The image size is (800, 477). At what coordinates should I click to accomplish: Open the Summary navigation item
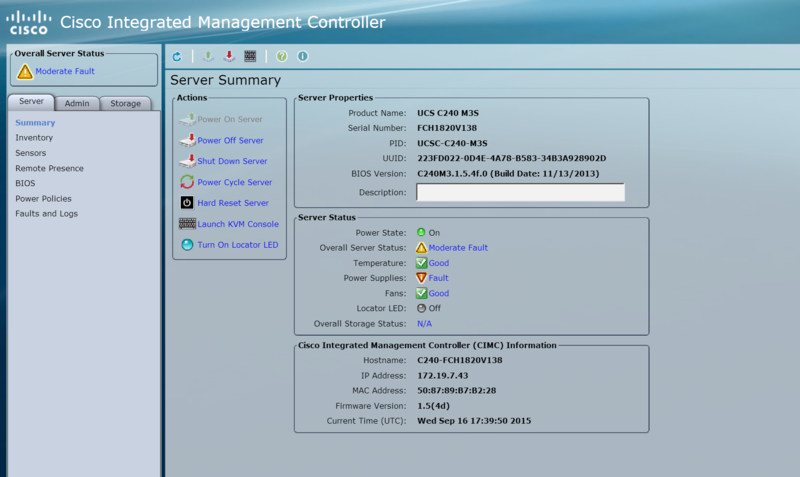click(35, 123)
